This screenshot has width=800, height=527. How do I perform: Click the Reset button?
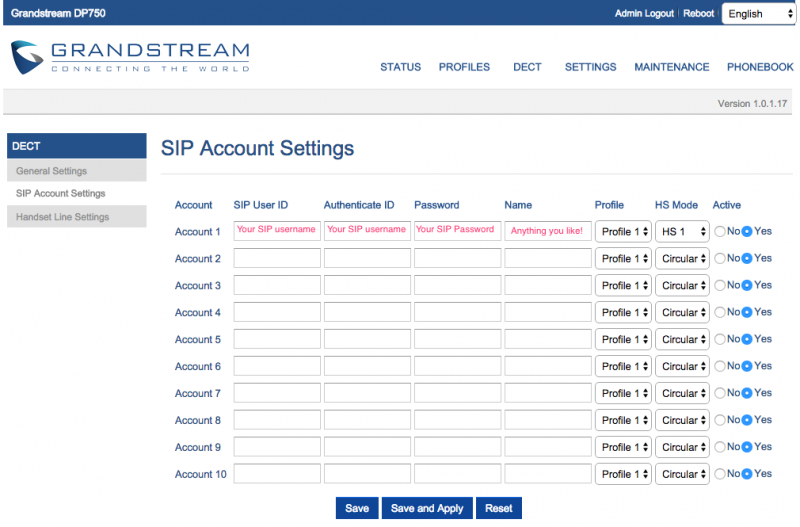(x=498, y=508)
